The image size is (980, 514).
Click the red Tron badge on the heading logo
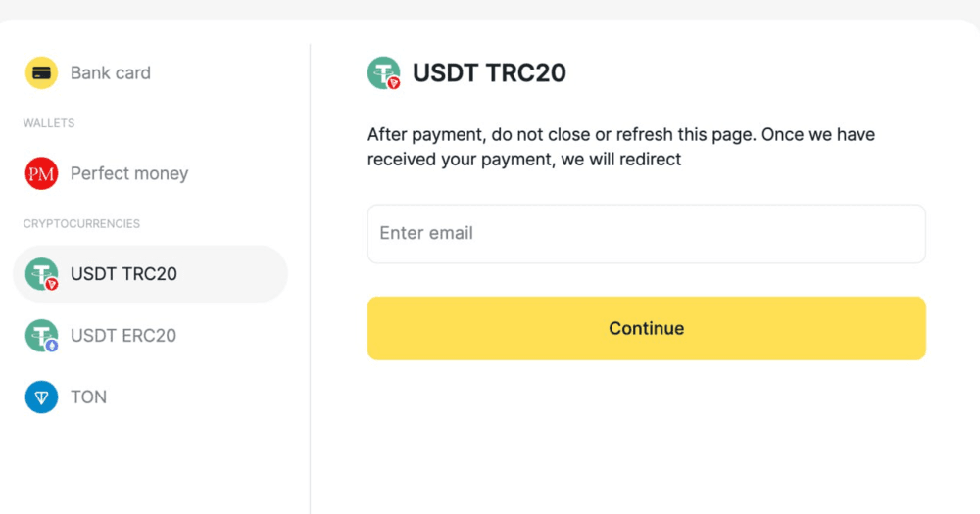point(394,83)
